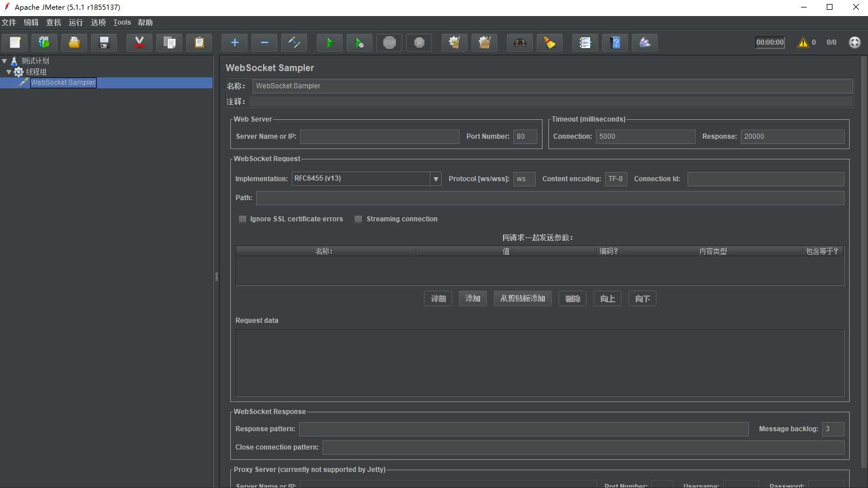Open help with question mark icon
This screenshot has width=868, height=488.
pyautogui.click(x=615, y=42)
